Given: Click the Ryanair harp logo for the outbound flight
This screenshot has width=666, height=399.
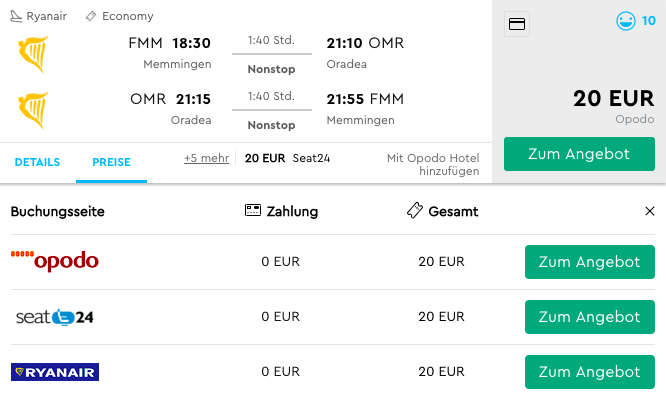Looking at the screenshot, I should (33, 54).
